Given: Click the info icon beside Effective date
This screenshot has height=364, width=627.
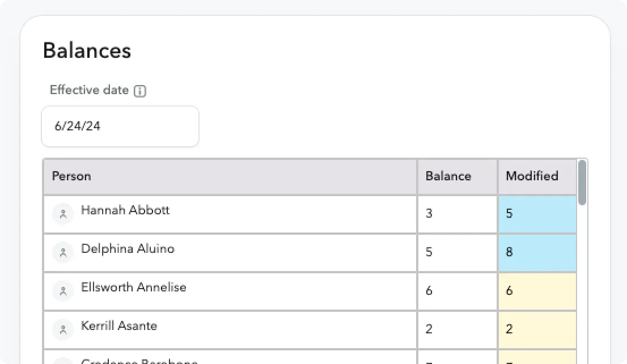Looking at the screenshot, I should [140, 91].
